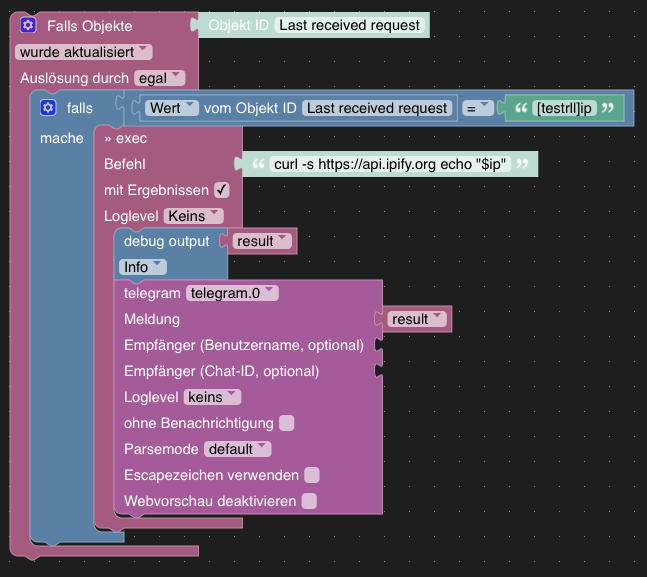Select the debug output block label
This screenshot has width=647, height=577.
click(167, 241)
